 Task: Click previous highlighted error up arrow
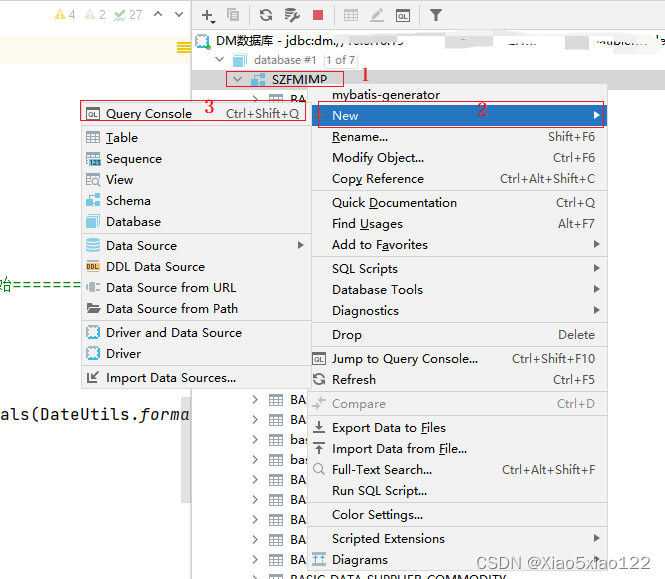coord(158,14)
